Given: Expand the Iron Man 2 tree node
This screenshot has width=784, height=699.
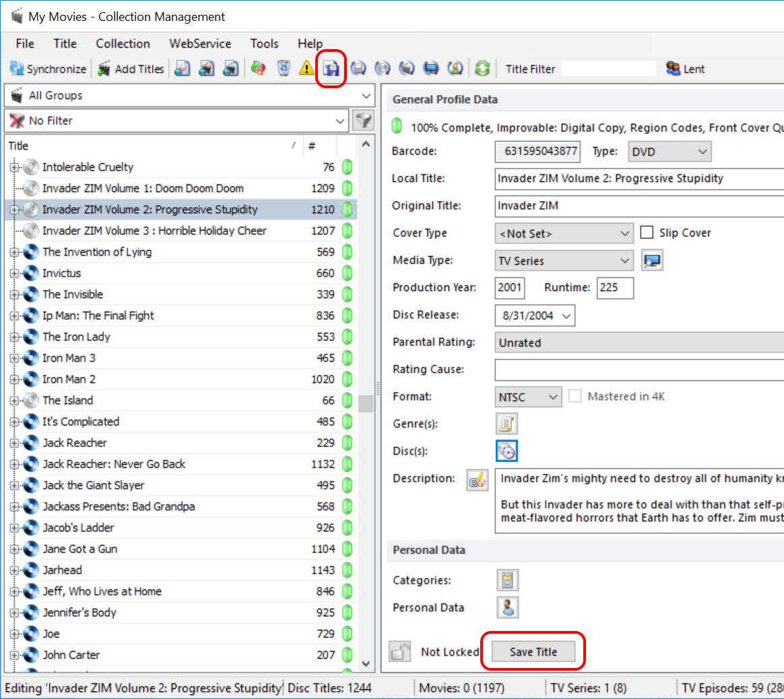Looking at the screenshot, I should tap(15, 380).
